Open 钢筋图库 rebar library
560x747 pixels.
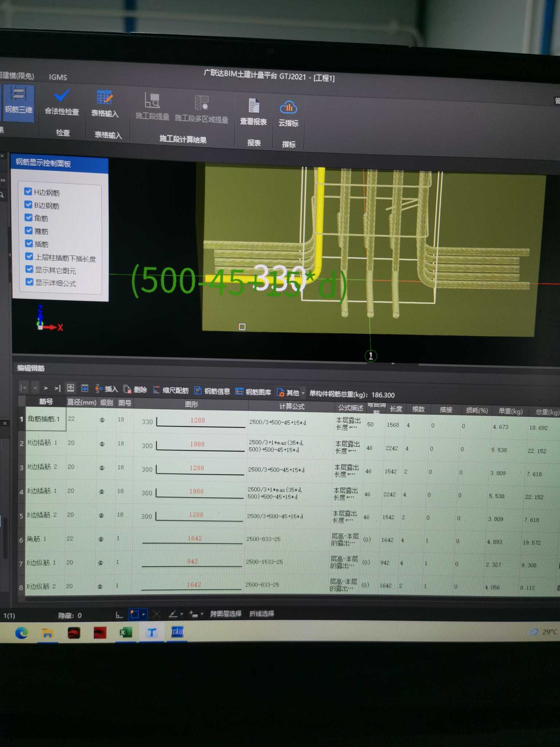(253, 392)
